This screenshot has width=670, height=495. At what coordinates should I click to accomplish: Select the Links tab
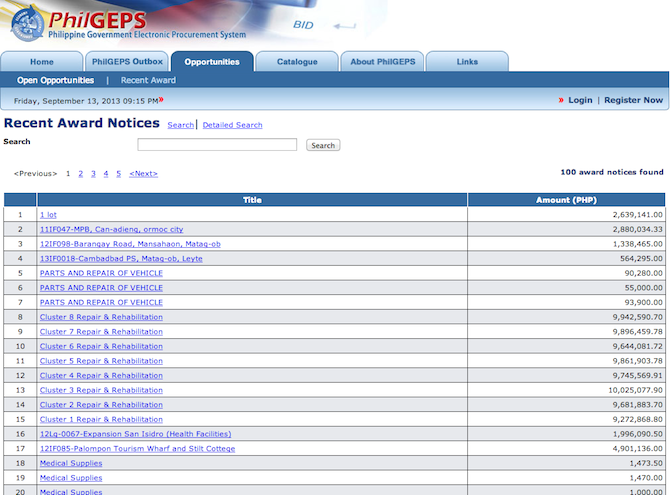click(x=467, y=62)
